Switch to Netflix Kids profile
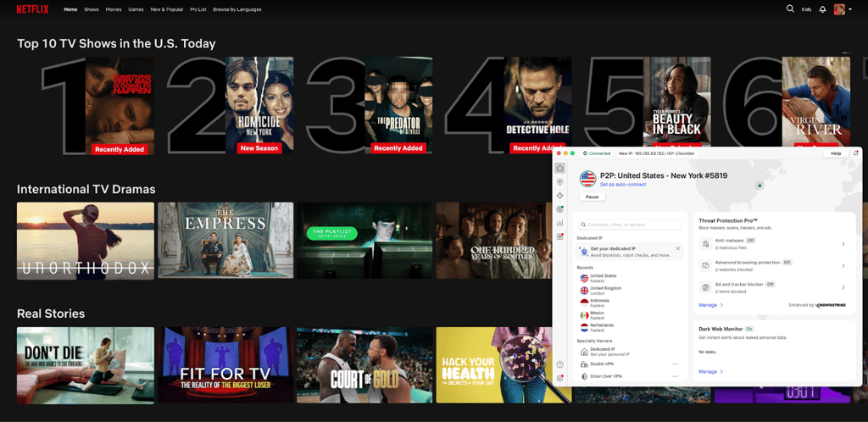Viewport: 868px width, 422px height. (x=807, y=9)
